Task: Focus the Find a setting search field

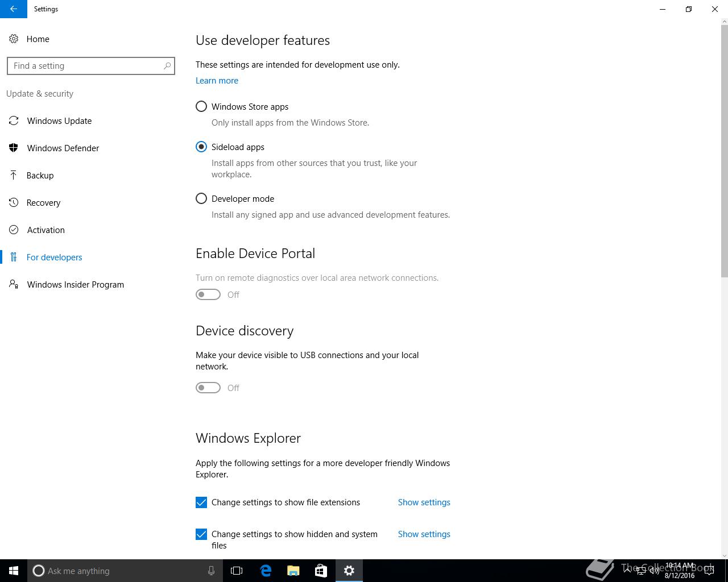Action: tap(91, 66)
